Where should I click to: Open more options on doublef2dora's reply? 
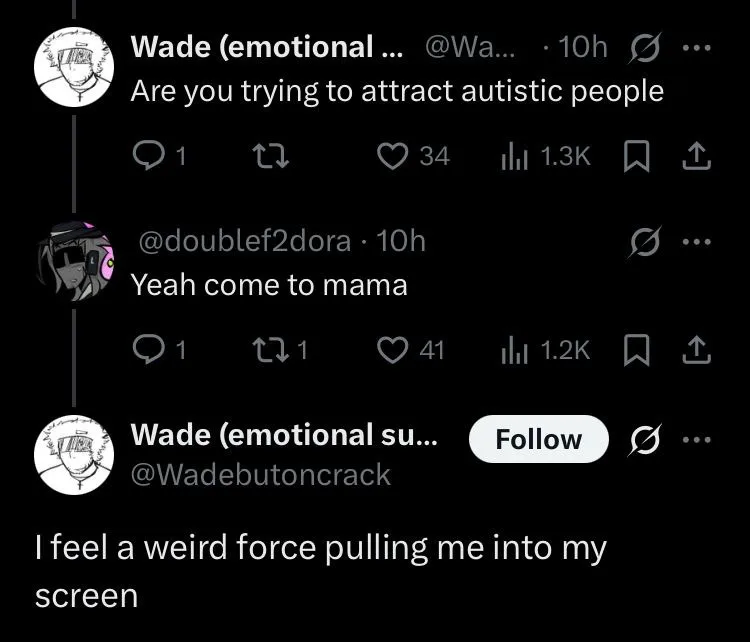point(696,242)
